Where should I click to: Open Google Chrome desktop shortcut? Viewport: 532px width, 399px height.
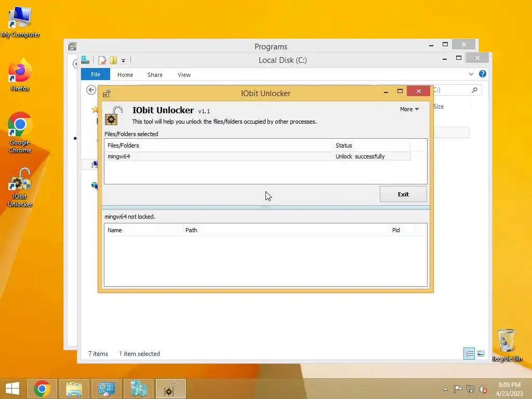pos(20,132)
